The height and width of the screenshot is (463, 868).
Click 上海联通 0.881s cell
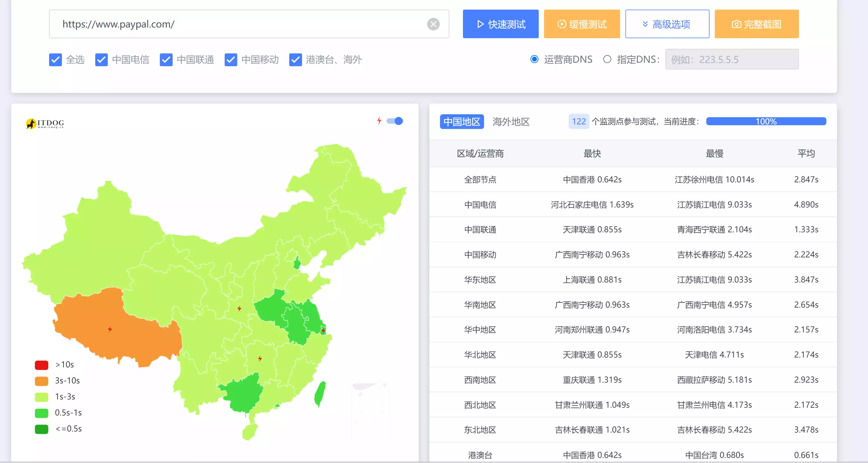pos(592,280)
